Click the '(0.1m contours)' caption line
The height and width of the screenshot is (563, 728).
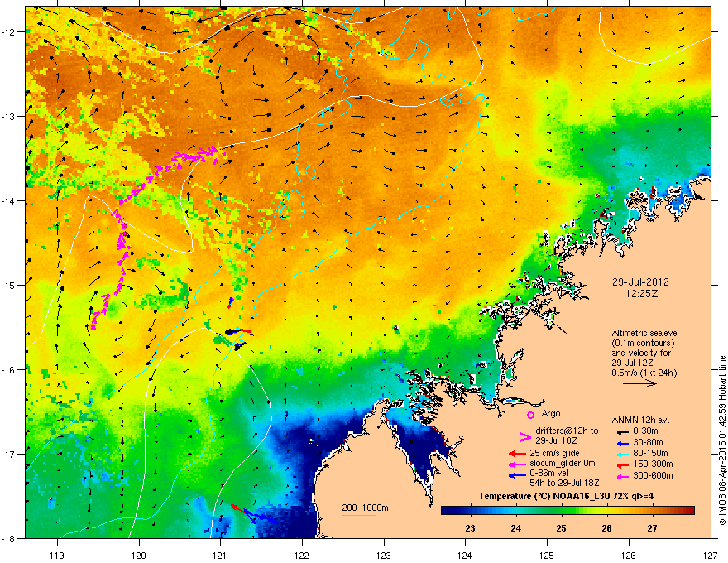(x=643, y=344)
